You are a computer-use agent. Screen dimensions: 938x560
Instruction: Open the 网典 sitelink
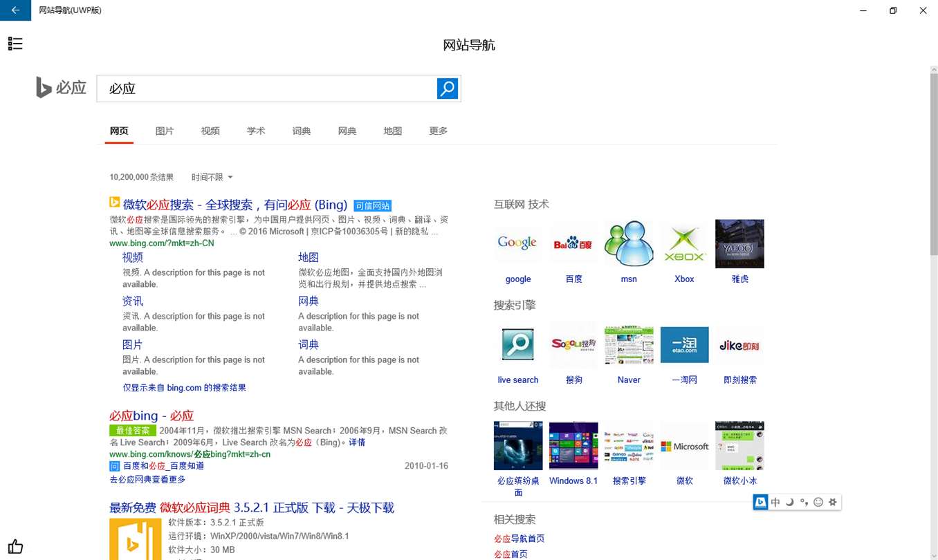pyautogui.click(x=309, y=301)
